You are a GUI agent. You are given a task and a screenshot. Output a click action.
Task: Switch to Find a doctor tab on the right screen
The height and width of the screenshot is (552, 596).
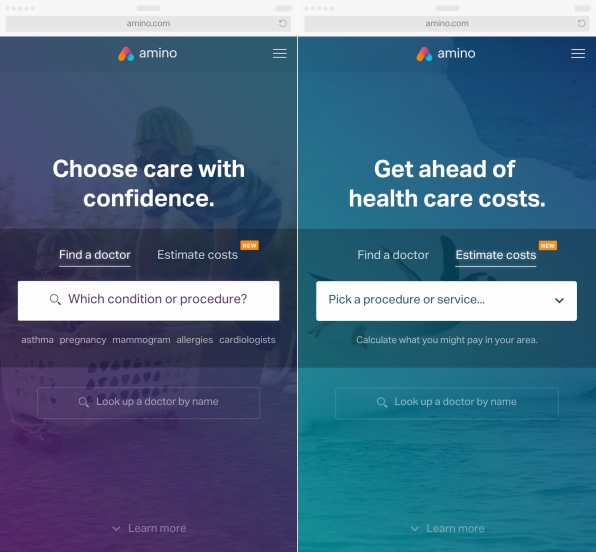tap(393, 255)
